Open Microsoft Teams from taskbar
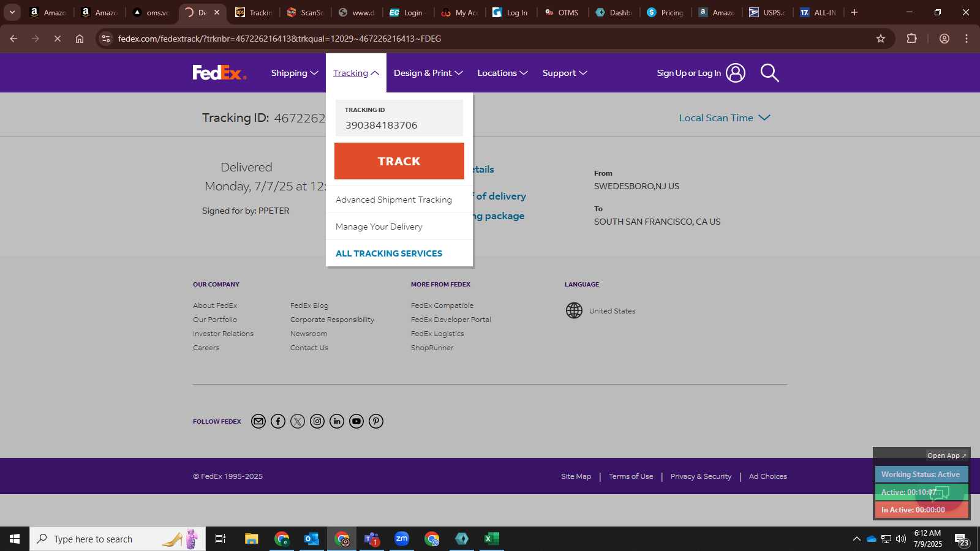This screenshot has width=980, height=551. click(x=372, y=539)
